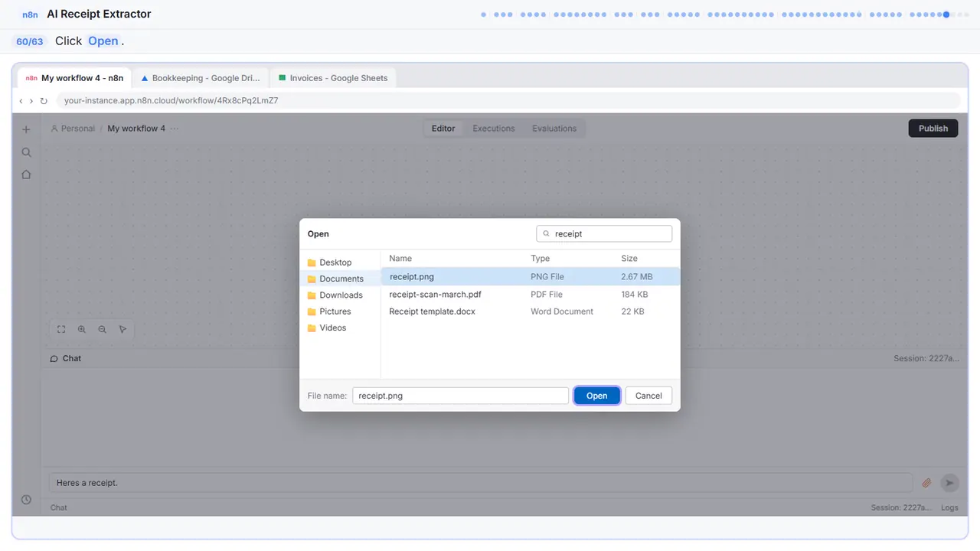Select the My workflow 4 browser tab
This screenshot has width=980, height=551.
point(74,78)
